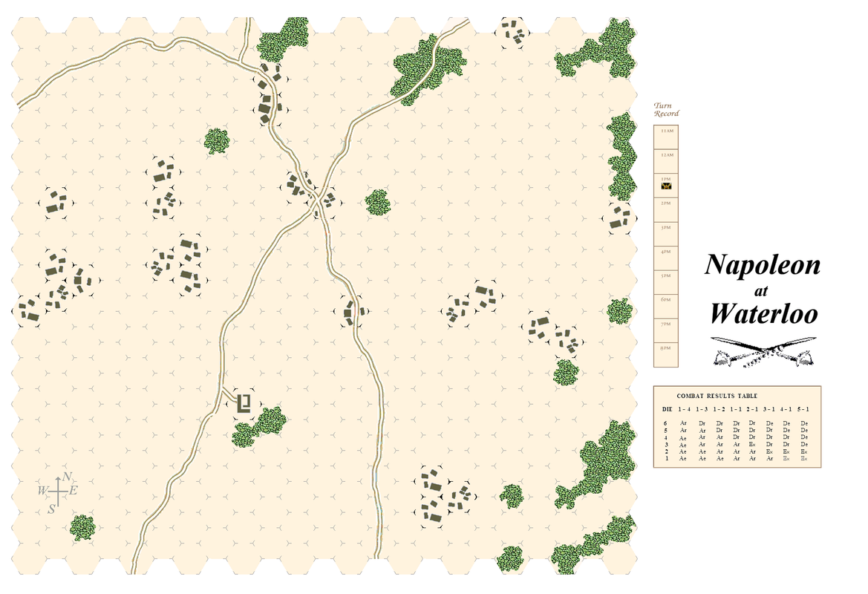Click die roll 6 row label
This screenshot has width=868, height=594.
click(x=666, y=423)
